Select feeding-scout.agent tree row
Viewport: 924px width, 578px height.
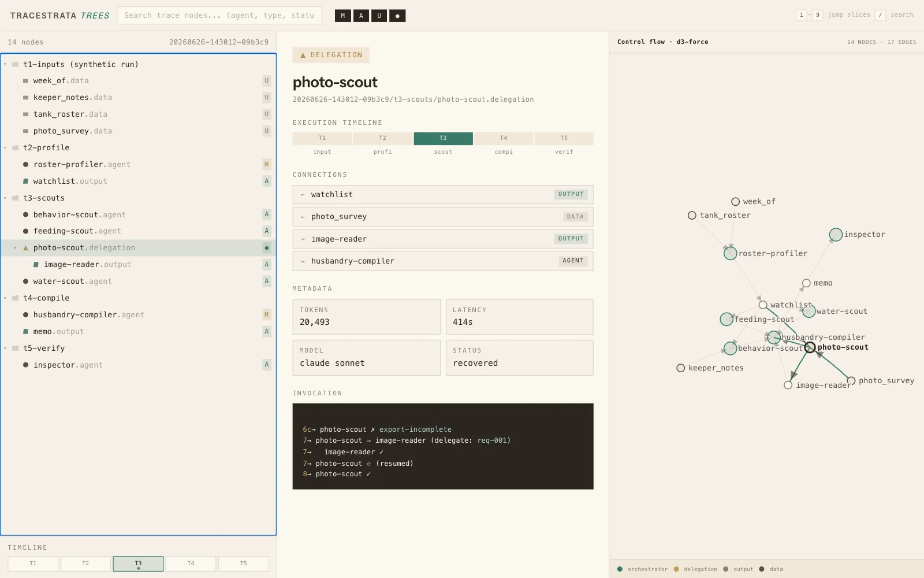tap(138, 231)
